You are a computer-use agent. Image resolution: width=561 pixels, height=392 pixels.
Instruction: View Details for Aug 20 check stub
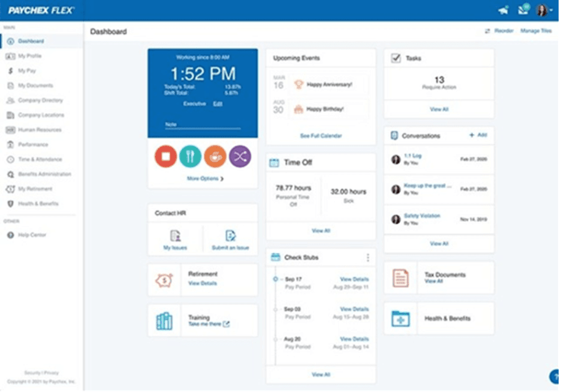click(354, 339)
